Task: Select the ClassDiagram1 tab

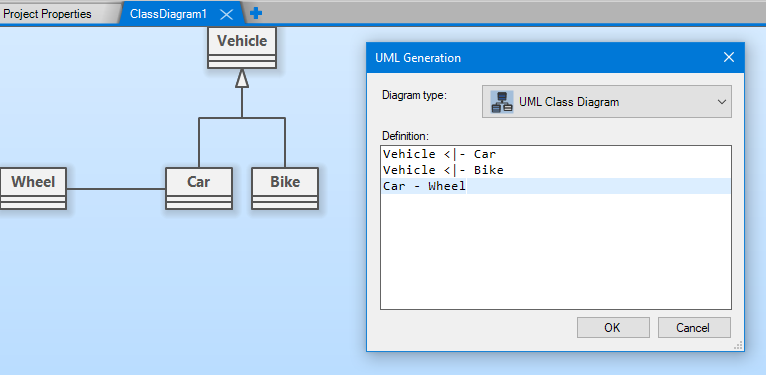Action: point(169,14)
